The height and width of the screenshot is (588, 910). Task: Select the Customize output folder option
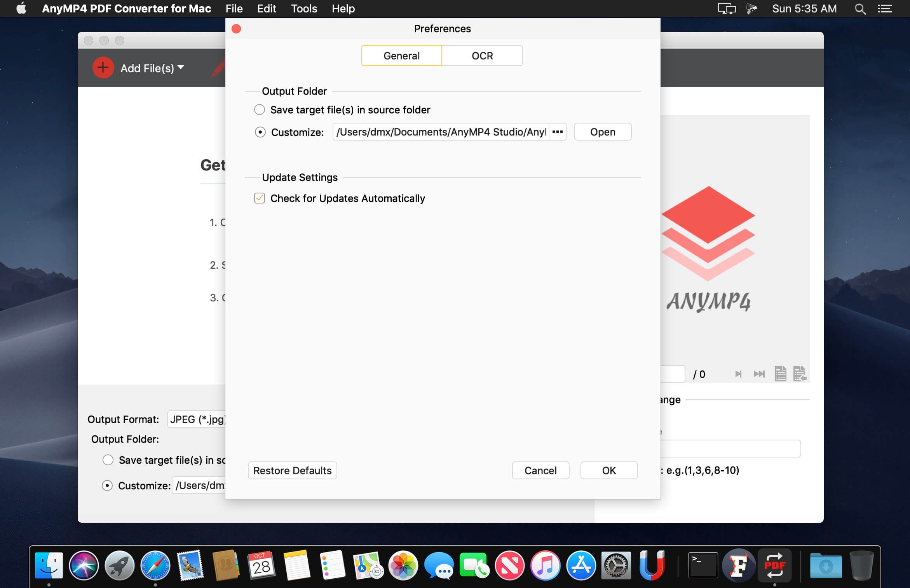(x=260, y=132)
